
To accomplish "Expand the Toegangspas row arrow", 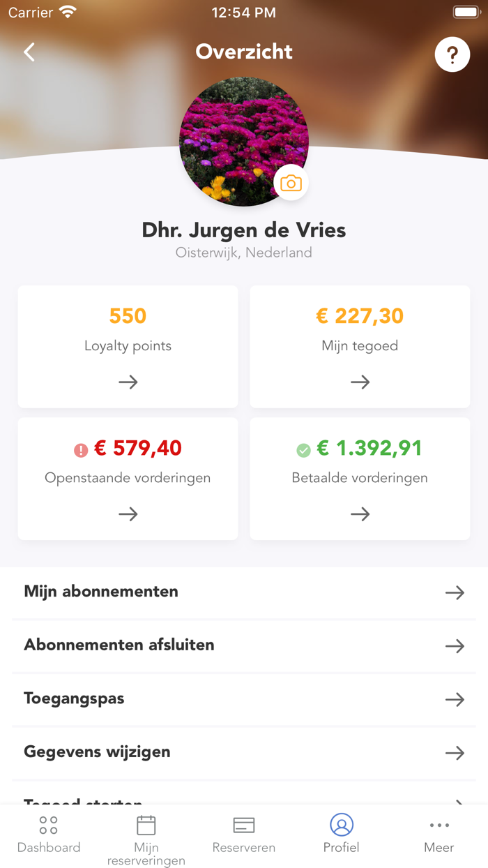I will click(455, 699).
